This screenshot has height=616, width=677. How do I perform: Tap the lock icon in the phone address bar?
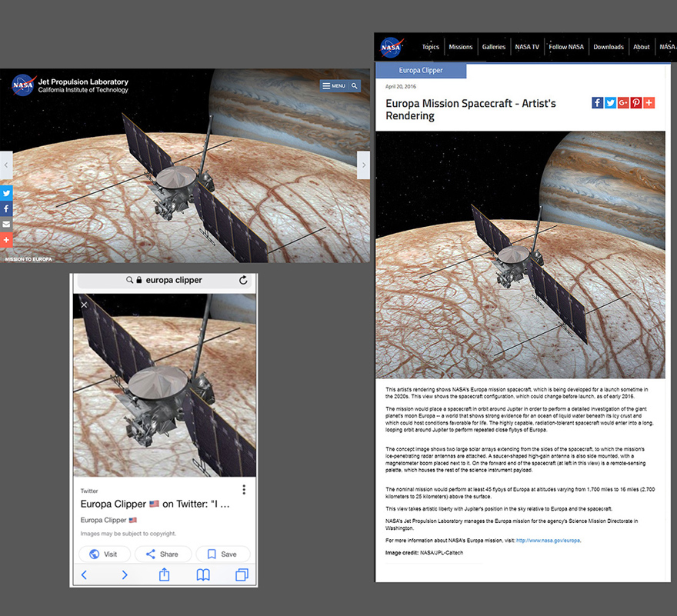click(x=139, y=280)
